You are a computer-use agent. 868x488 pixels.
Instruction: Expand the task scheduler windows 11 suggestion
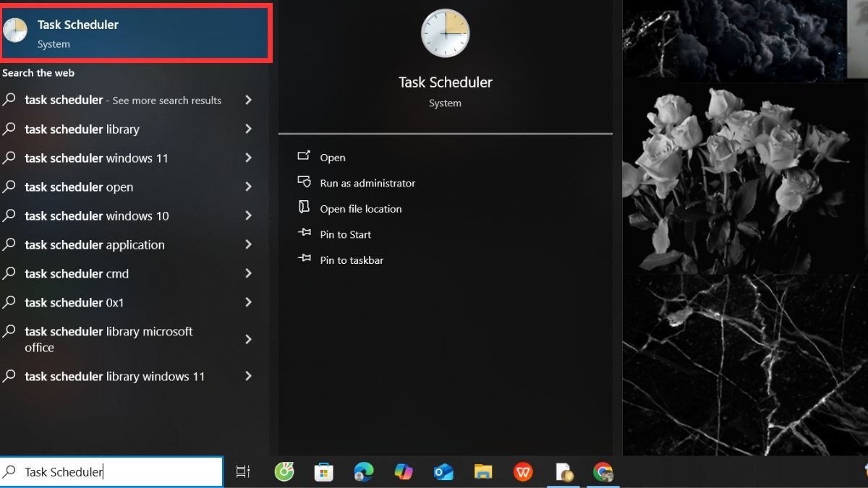coord(248,158)
